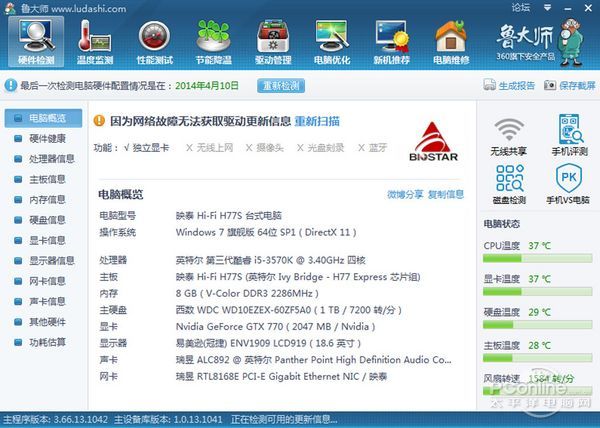Open the 电脑优化 PC optimization tool
Image resolution: width=600 pixels, height=428 pixels.
[x=332, y=42]
